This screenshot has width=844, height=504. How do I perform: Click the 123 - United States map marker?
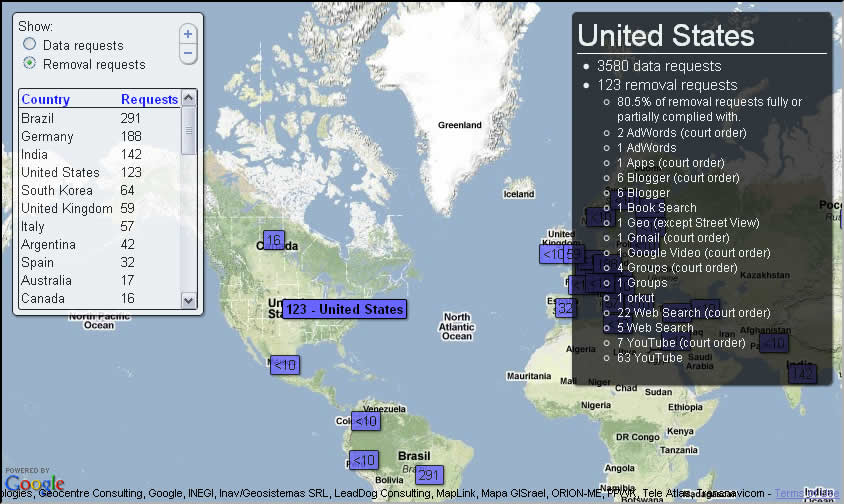pos(344,309)
